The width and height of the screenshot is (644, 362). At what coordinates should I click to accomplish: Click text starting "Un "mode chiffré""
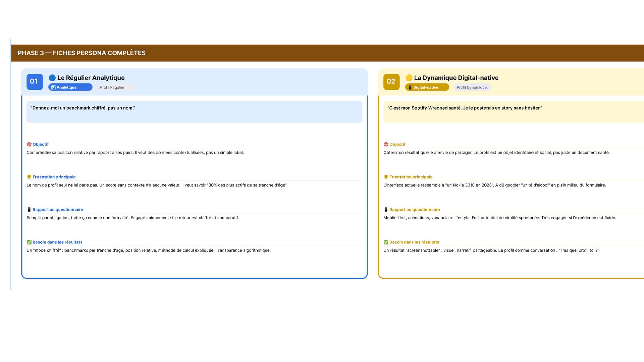point(149,250)
